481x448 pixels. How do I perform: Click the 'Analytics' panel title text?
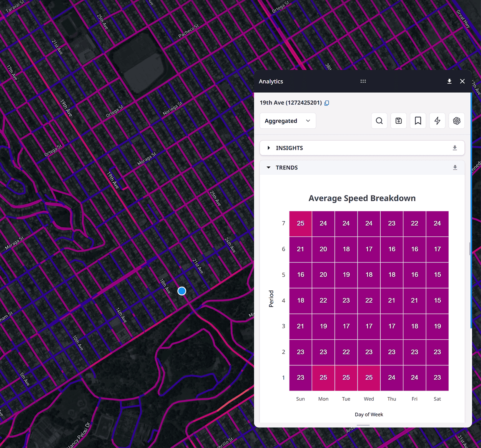coord(271,81)
